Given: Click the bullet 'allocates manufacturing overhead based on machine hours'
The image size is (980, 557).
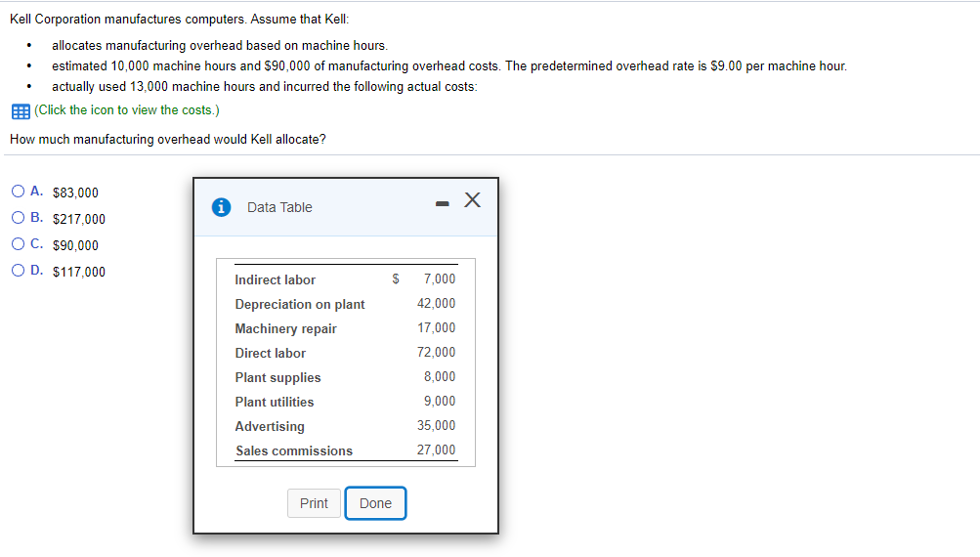Looking at the screenshot, I should point(220,45).
